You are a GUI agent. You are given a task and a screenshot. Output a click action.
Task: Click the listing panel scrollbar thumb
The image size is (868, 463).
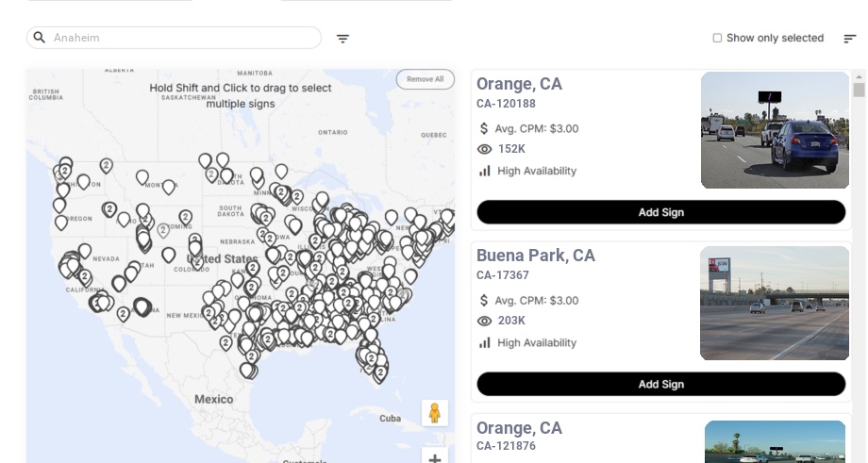859,90
